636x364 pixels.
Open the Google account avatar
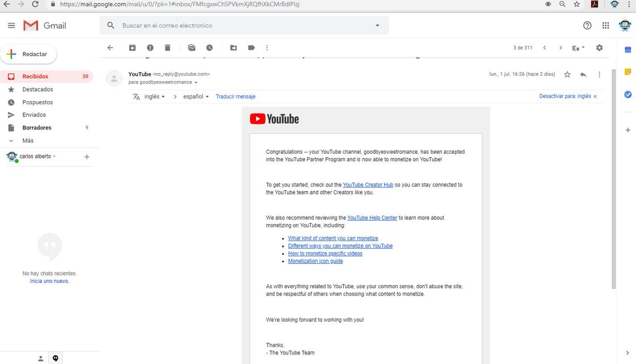click(x=625, y=25)
